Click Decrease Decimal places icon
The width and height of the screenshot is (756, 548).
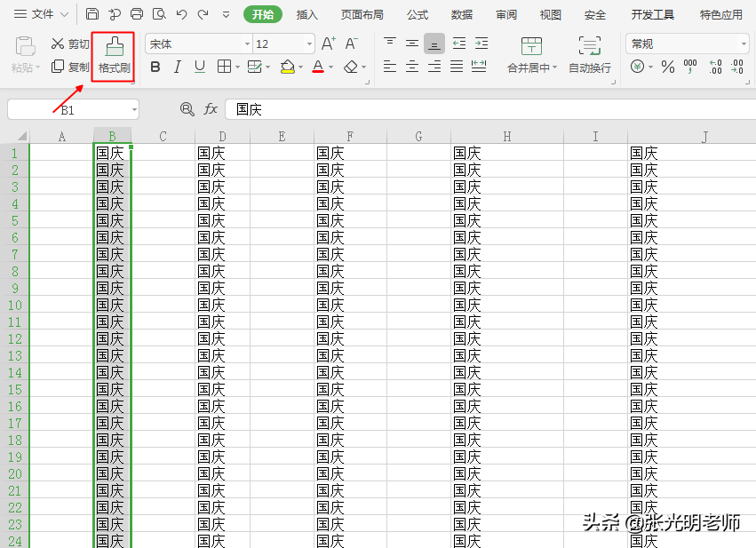[737, 67]
